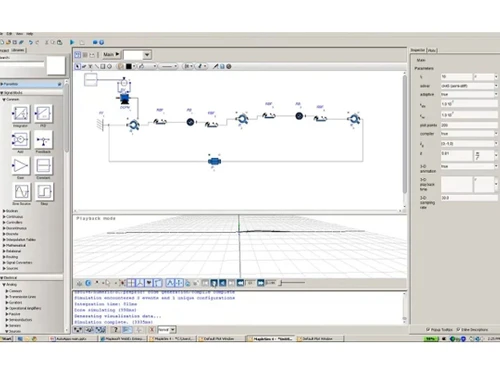The height and width of the screenshot is (375, 500).
Task: Collapse the Analog group under Electrical
Action: click(4, 285)
